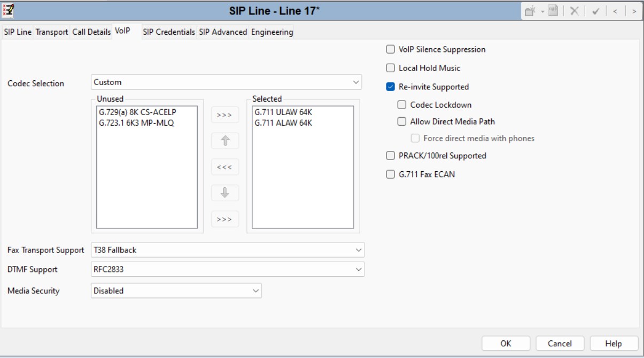Enable PRACK/100rel Supported option
The height and width of the screenshot is (358, 644).
pyautogui.click(x=390, y=156)
